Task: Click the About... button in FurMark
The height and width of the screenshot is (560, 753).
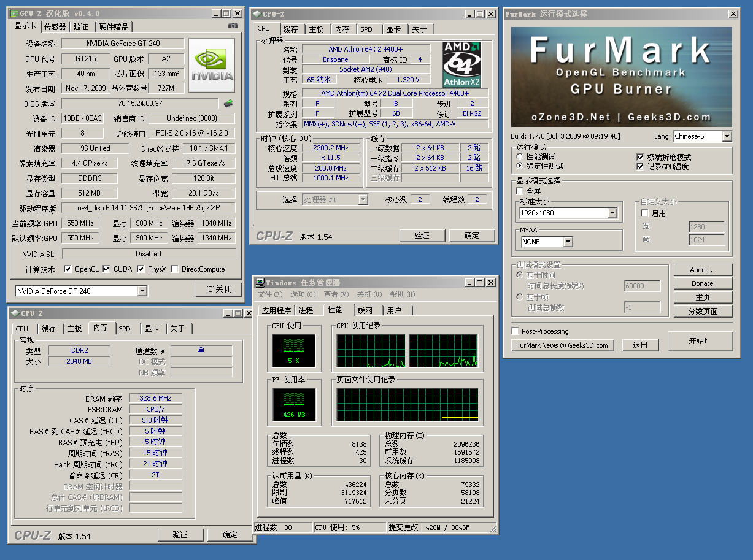Action: (x=703, y=270)
